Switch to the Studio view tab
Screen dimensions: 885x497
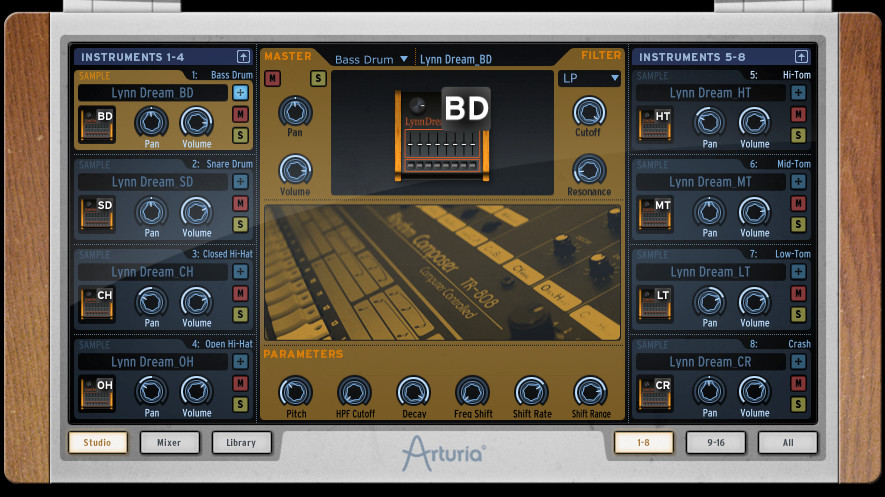98,442
